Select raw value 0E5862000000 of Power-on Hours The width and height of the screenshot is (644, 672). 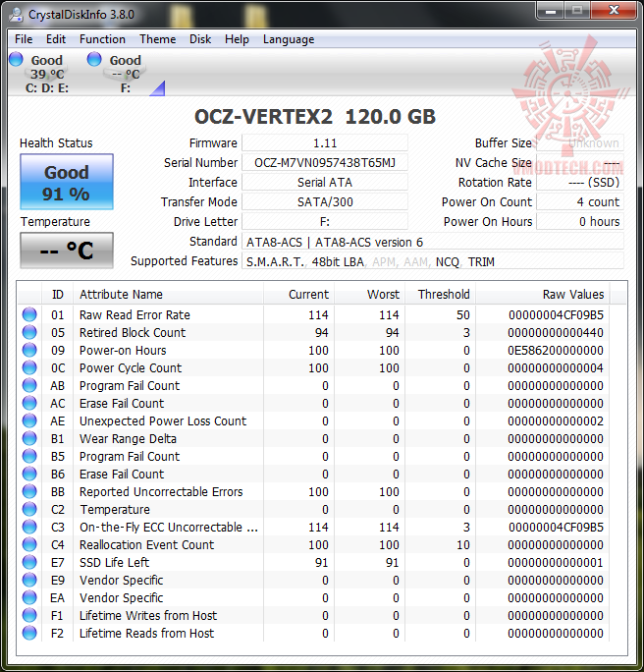tap(556, 350)
